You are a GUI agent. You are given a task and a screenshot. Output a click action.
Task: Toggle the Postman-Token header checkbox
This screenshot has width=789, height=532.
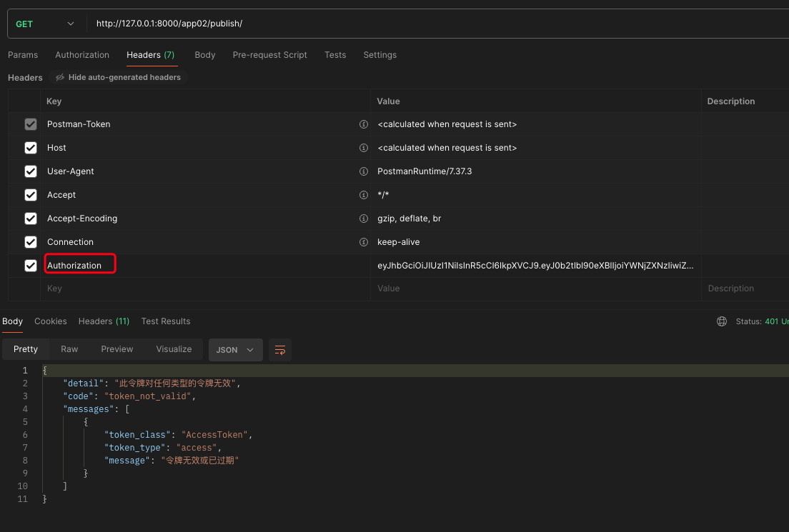point(31,124)
